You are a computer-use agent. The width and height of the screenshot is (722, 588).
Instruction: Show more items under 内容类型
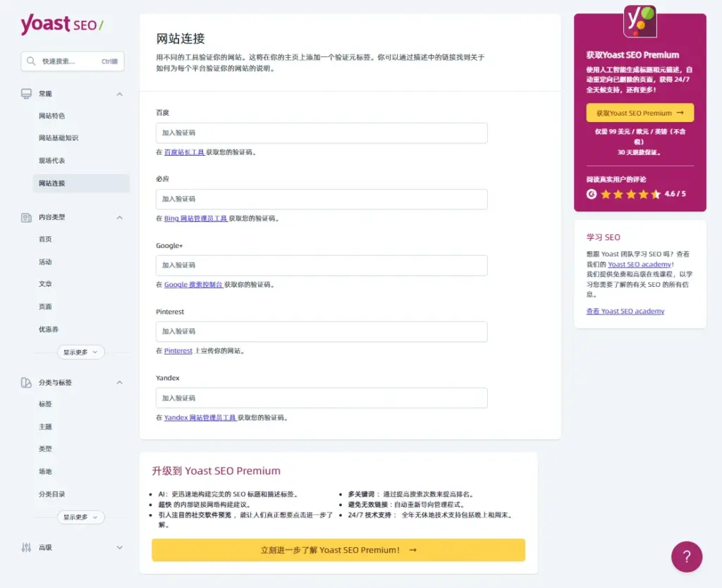(80, 352)
